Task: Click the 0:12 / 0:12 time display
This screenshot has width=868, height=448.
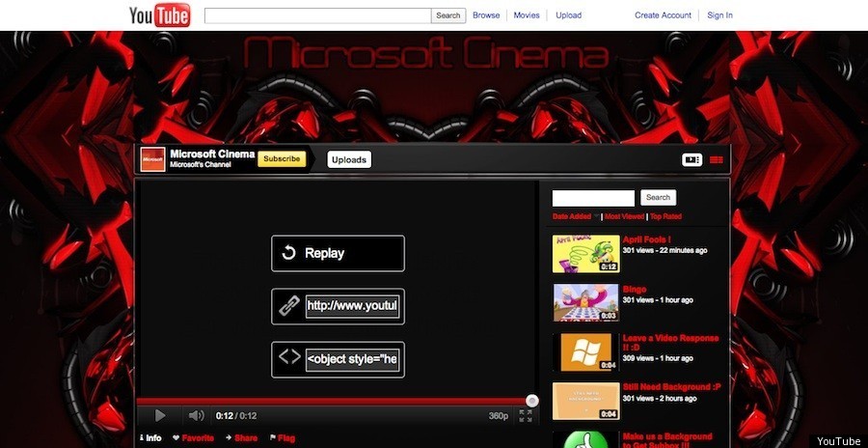Action: pos(236,416)
